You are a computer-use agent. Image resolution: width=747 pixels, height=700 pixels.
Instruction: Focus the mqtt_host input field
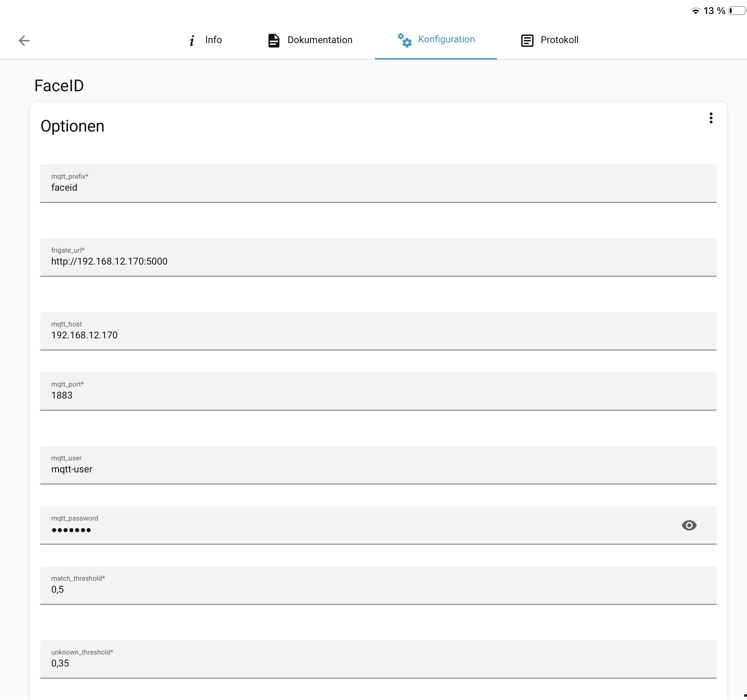(x=378, y=331)
